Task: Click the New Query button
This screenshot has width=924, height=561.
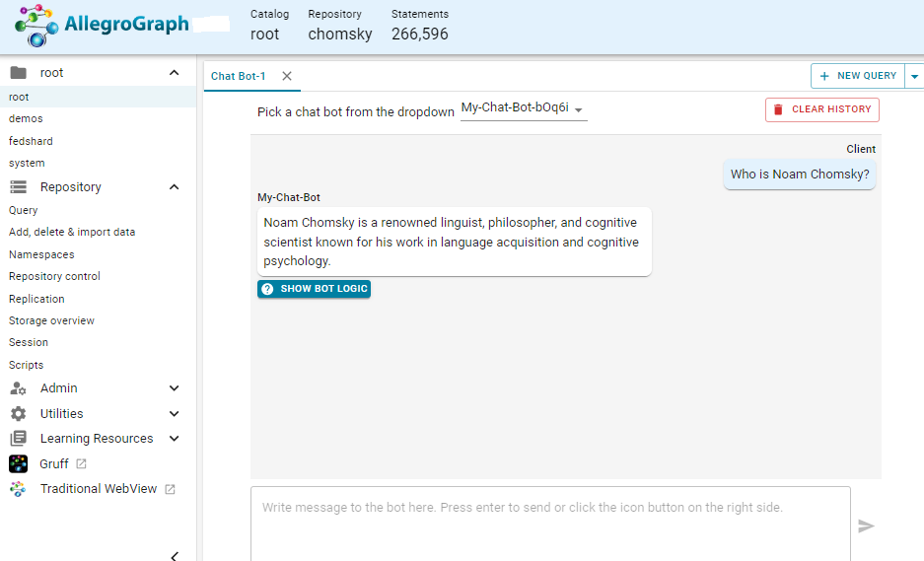Action: [857, 76]
